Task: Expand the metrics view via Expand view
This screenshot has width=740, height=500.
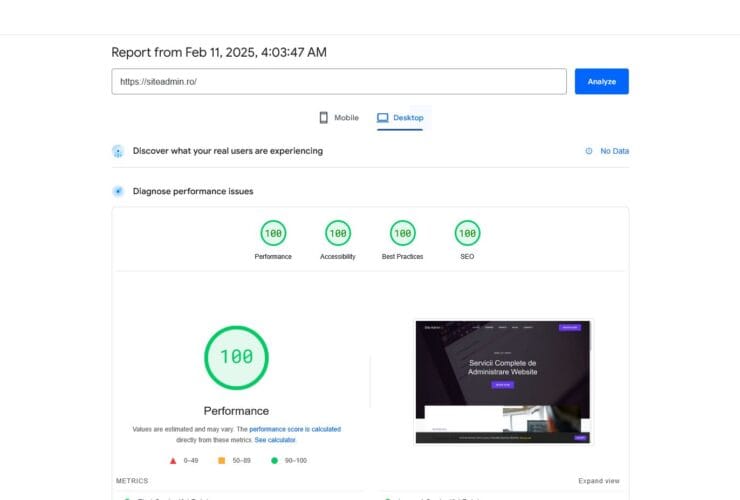Action: [x=598, y=481]
